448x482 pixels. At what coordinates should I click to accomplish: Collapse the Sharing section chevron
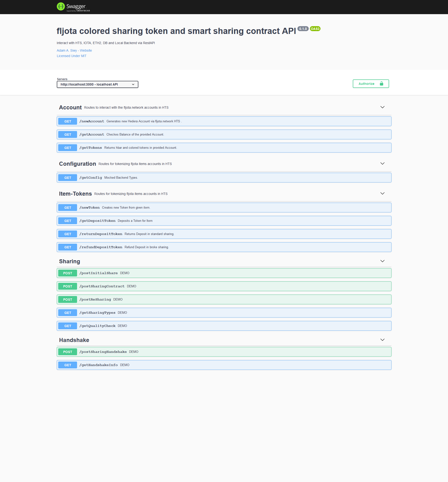point(382,261)
